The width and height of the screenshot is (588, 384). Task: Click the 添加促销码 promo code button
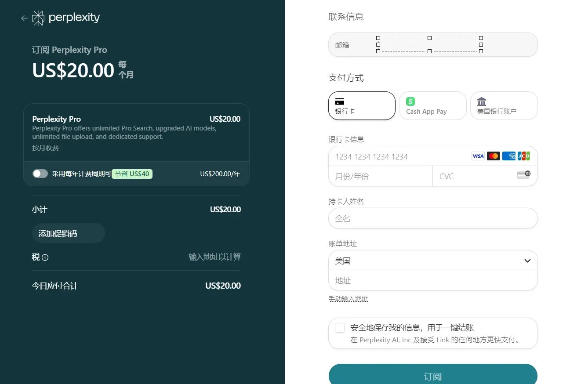(68, 233)
